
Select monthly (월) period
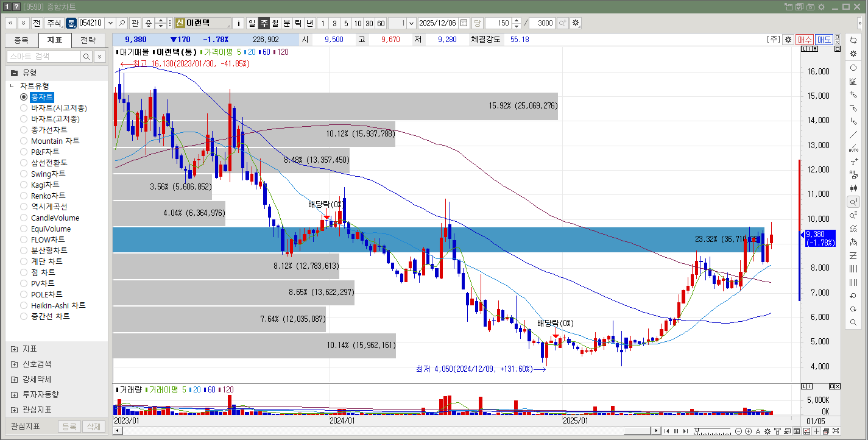point(275,23)
